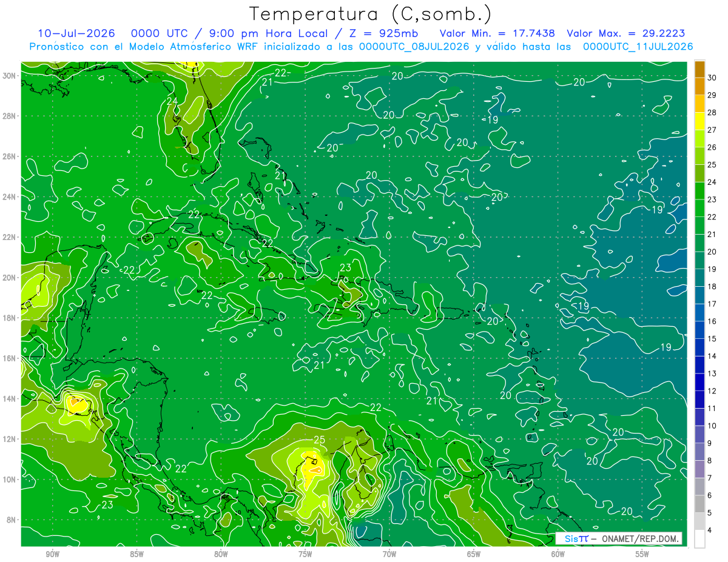Click the legend scale label 27

pyautogui.click(x=712, y=130)
